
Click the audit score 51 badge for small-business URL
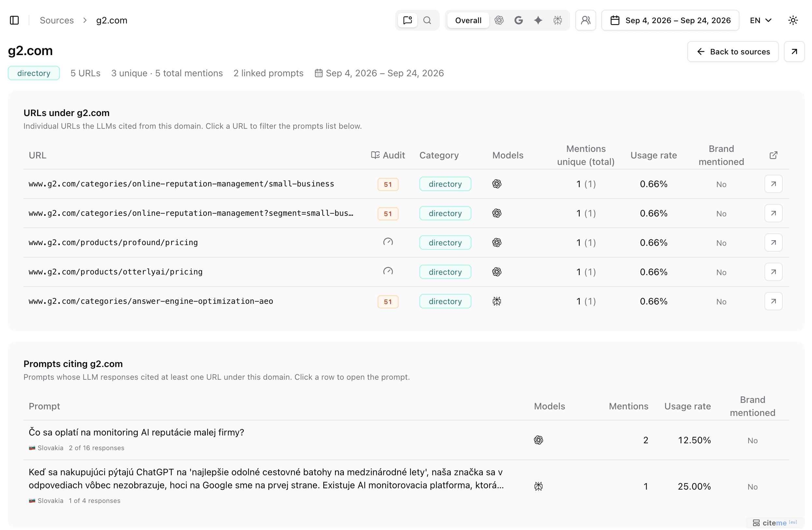(x=388, y=184)
